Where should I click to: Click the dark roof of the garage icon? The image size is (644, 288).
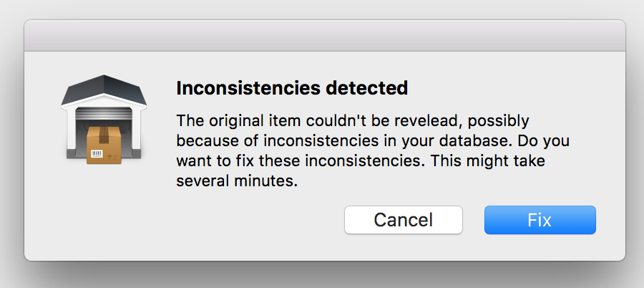(x=104, y=90)
